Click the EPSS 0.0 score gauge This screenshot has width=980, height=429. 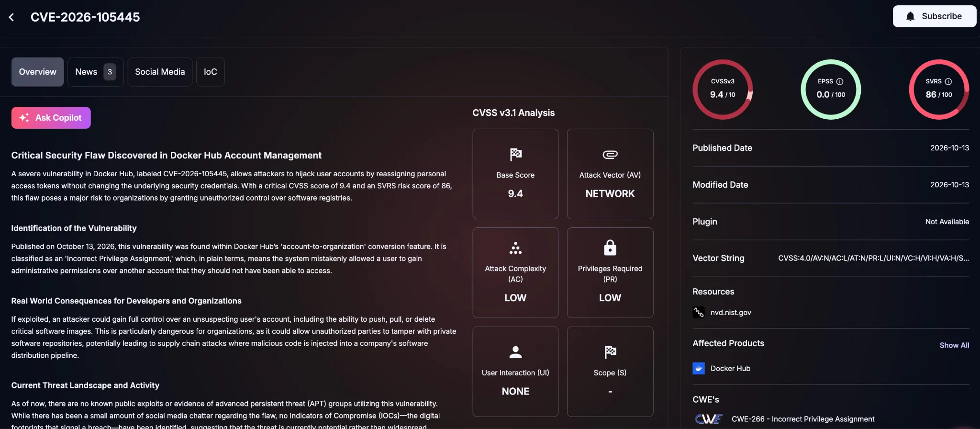(831, 90)
